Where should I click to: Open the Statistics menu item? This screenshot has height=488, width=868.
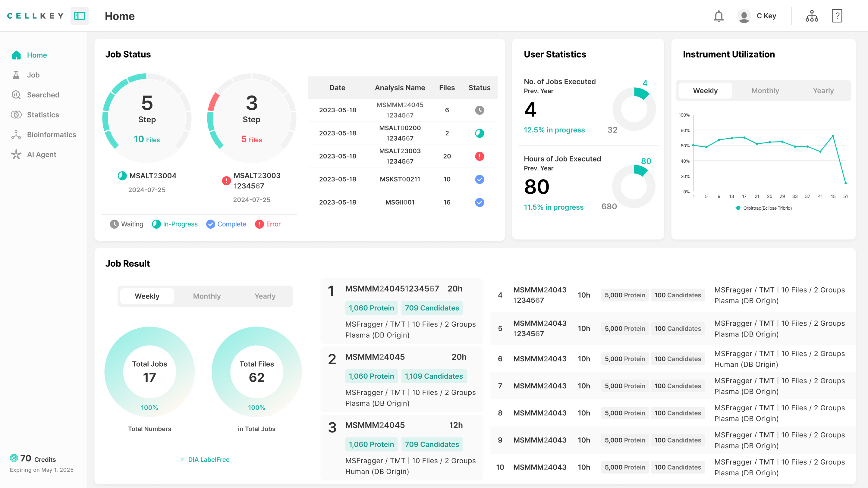(43, 114)
